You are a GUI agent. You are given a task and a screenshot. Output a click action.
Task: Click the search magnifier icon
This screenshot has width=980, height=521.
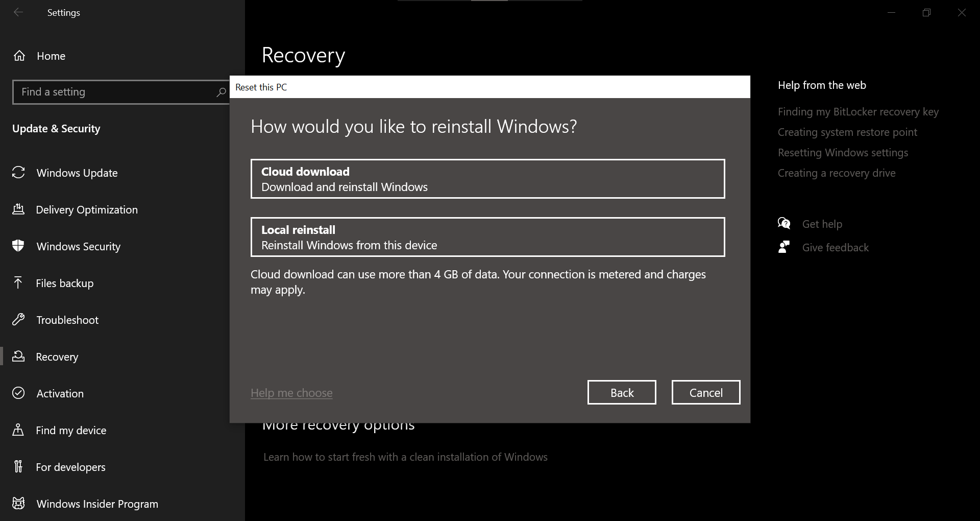221,92
